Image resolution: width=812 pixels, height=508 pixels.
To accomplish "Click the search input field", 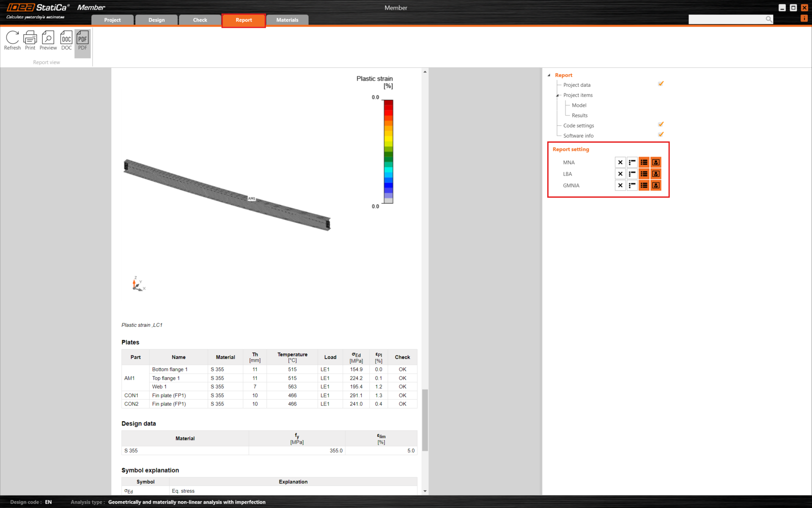I will 726,19.
